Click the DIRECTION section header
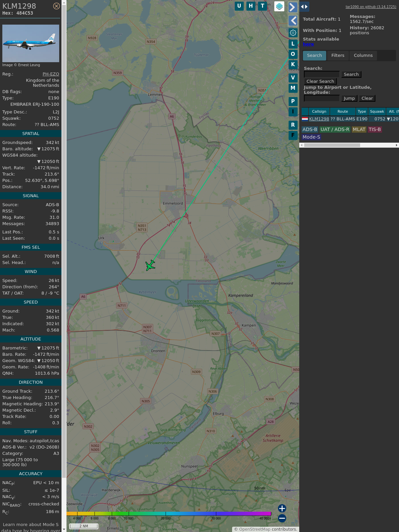The image size is (399, 532). [31, 382]
